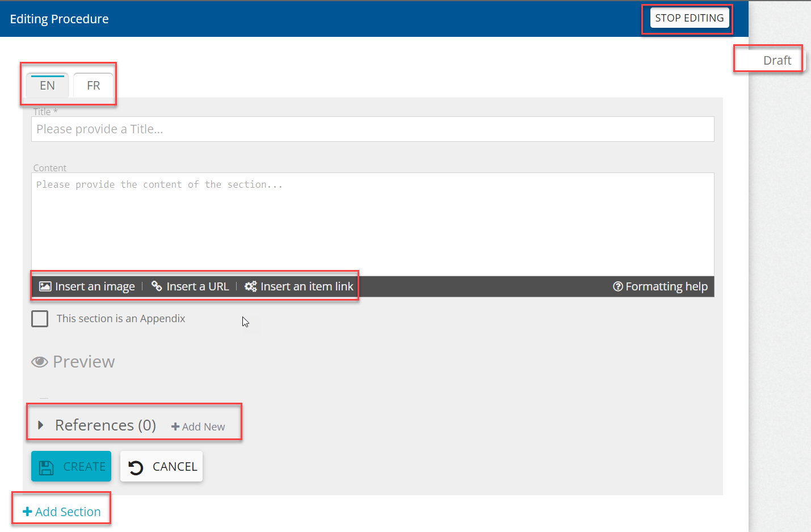This screenshot has width=811, height=532.
Task: Click the eye icon next to Preview
Action: [39, 362]
